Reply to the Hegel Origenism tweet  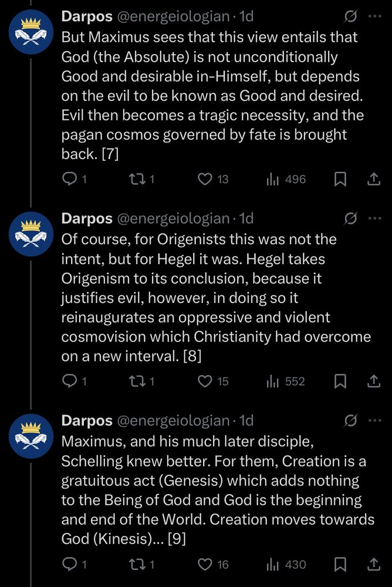point(74,382)
